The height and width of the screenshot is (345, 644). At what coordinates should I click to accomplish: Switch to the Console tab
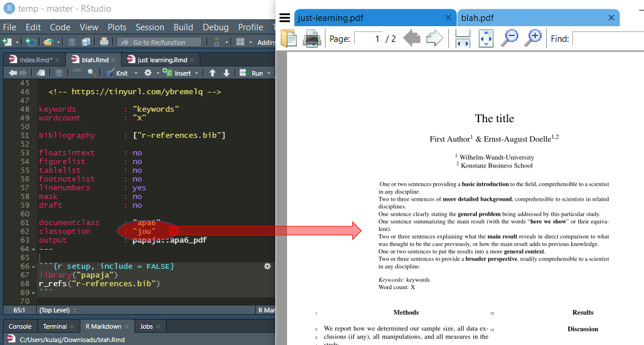[x=20, y=326]
